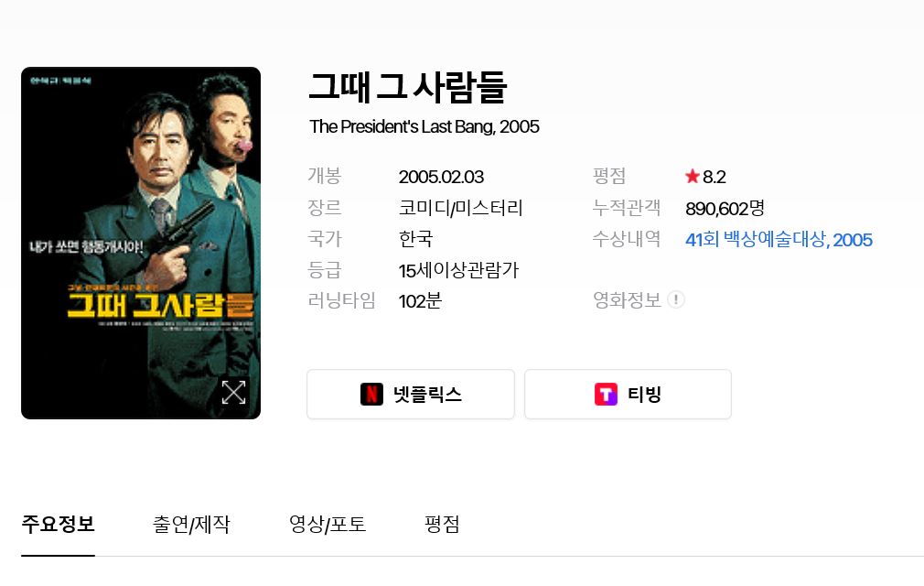Click the 영화정보 label

tap(627, 300)
